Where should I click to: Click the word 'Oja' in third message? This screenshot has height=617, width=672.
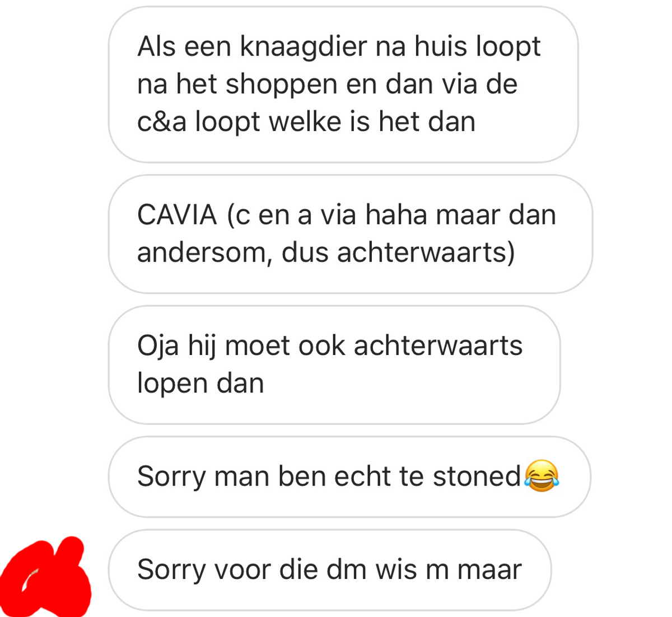coord(158,346)
